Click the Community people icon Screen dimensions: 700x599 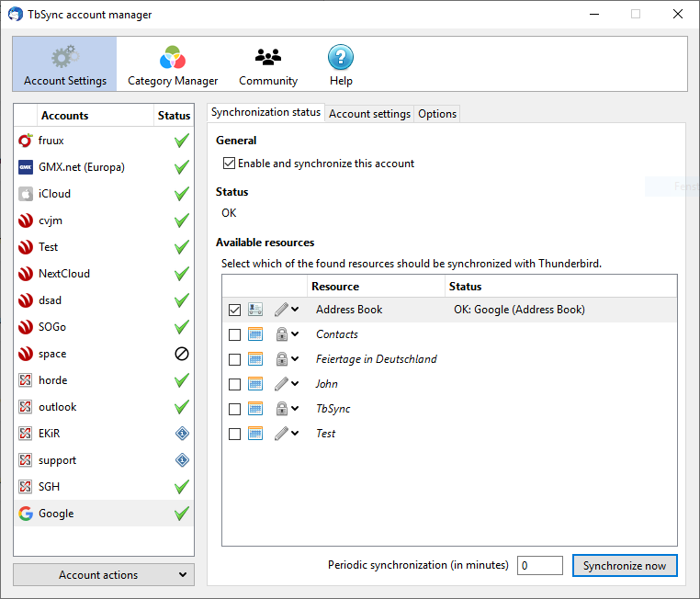pyautogui.click(x=268, y=58)
